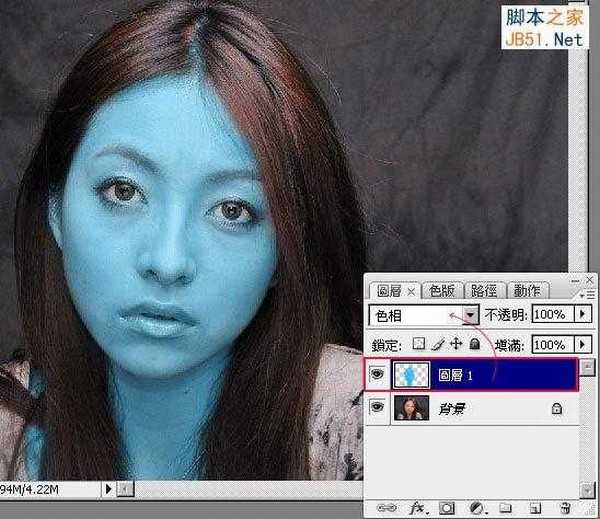The image size is (600, 519).
Task: Toggle visibility of the 背景 layer
Action: coord(379,408)
